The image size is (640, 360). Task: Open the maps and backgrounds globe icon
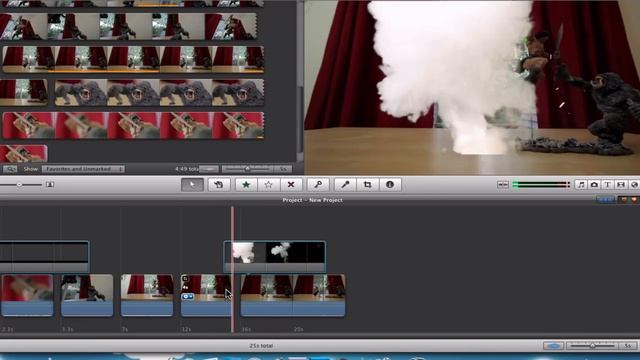coord(634,185)
